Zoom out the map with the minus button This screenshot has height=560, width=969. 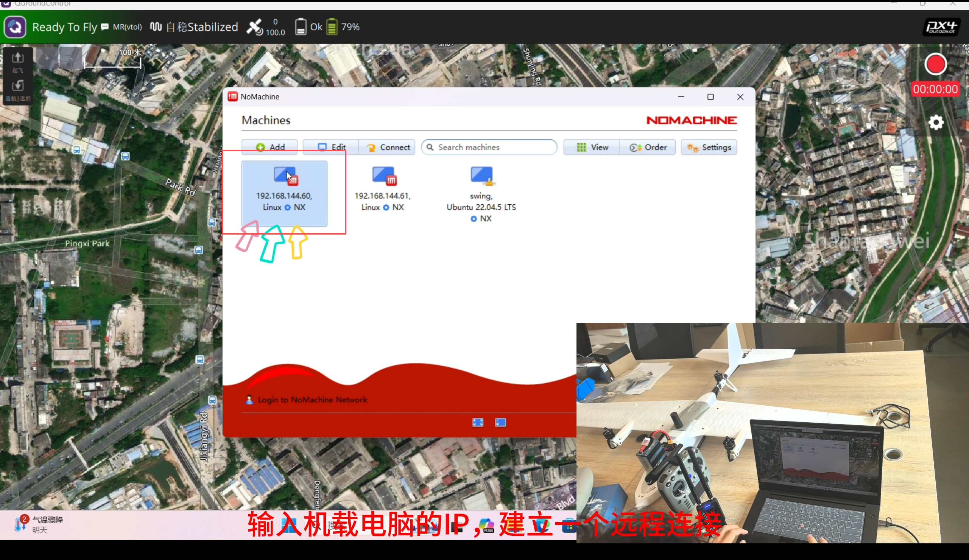pyautogui.click(x=71, y=58)
